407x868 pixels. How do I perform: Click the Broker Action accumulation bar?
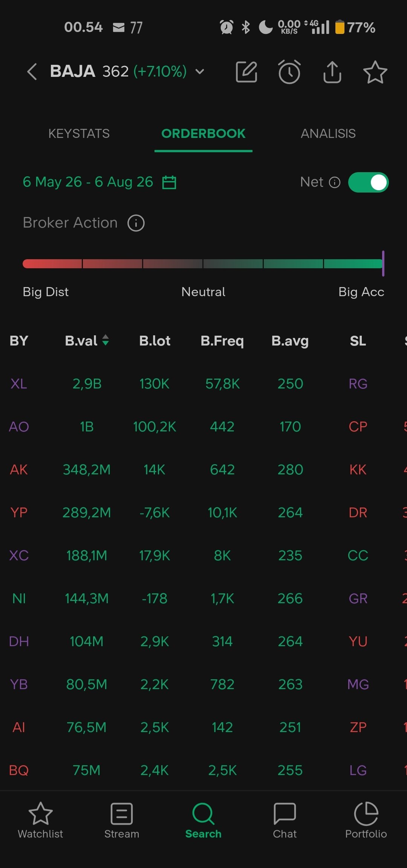coord(203,264)
